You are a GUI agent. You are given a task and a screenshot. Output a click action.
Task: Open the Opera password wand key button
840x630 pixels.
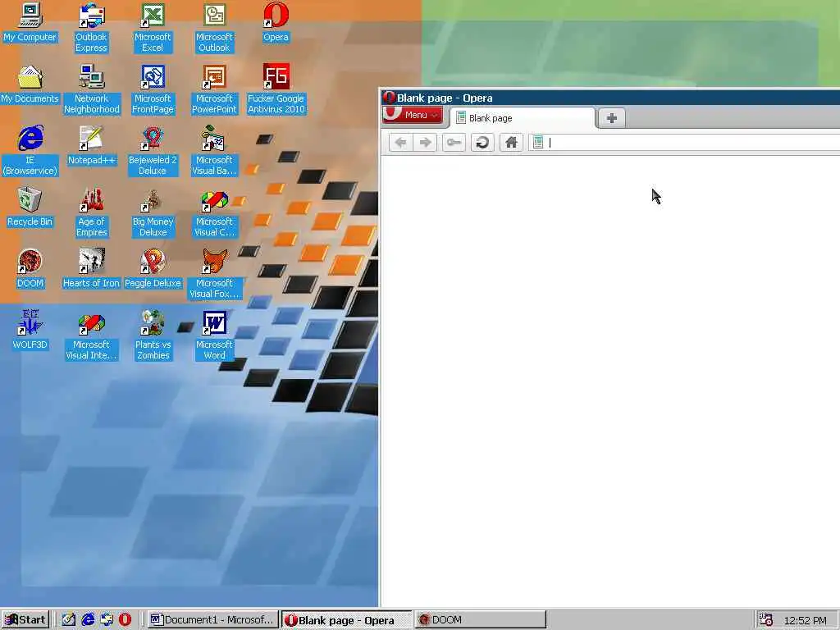454,143
